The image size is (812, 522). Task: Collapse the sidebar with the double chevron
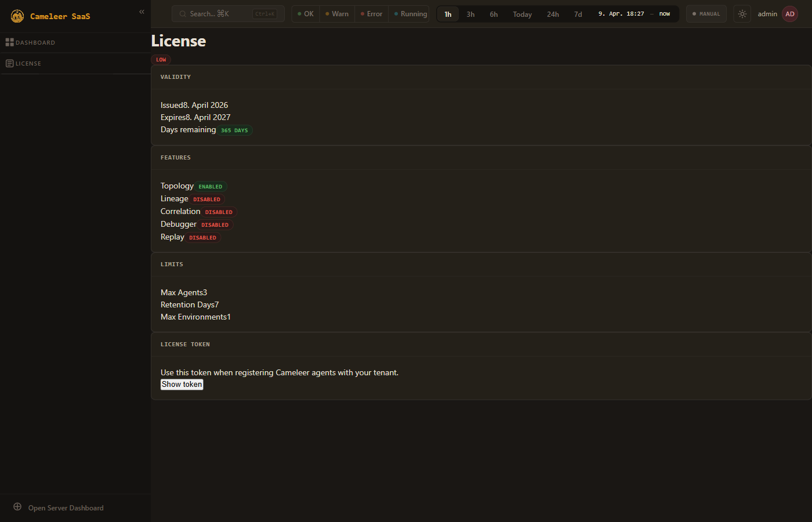pyautogui.click(x=142, y=12)
